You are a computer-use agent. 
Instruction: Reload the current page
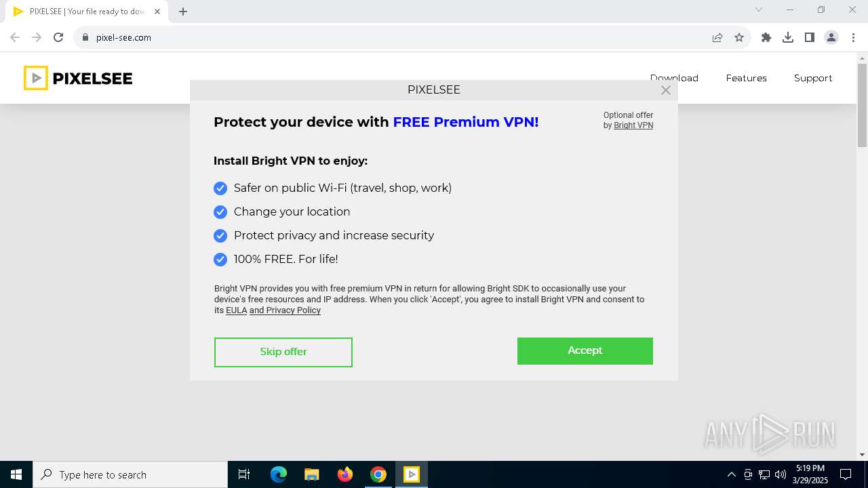pyautogui.click(x=58, y=37)
